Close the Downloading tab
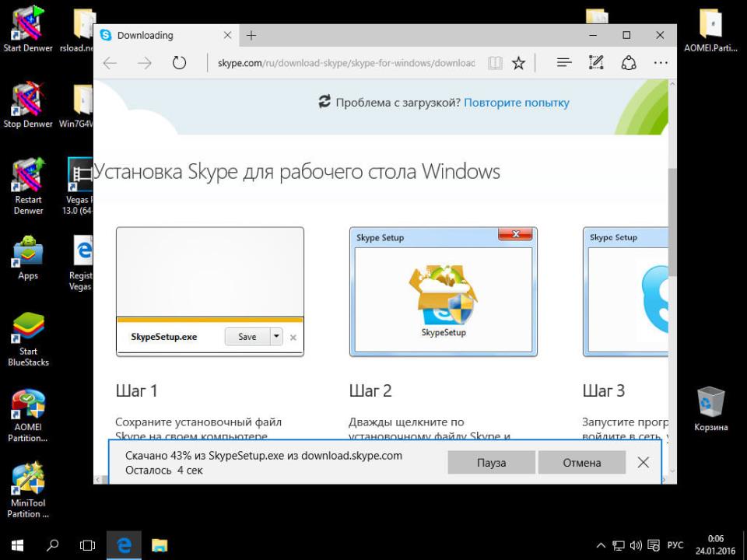The image size is (747, 560). 228,35
